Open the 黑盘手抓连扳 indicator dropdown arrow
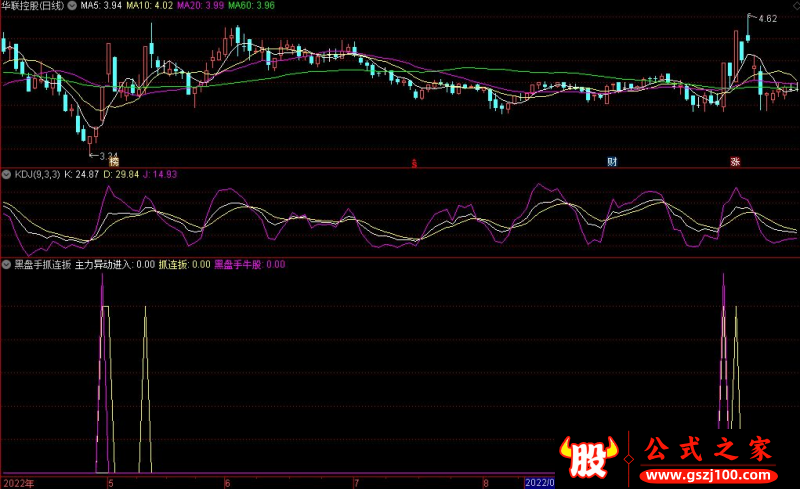Viewport: 800px width, 489px height. point(7,265)
